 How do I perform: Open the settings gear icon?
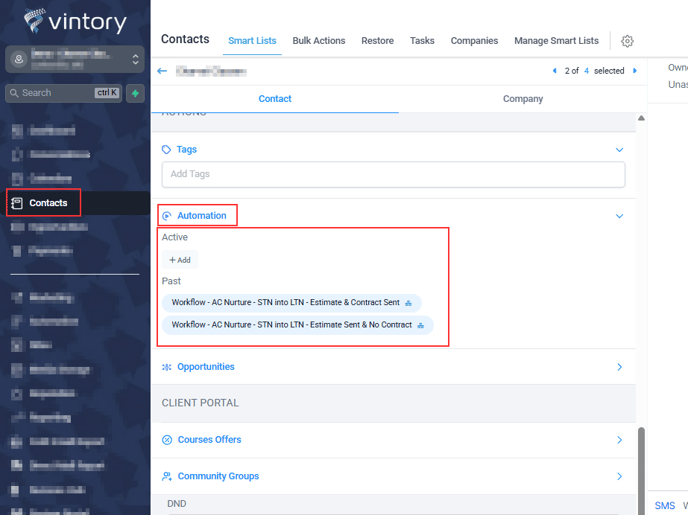click(x=627, y=41)
